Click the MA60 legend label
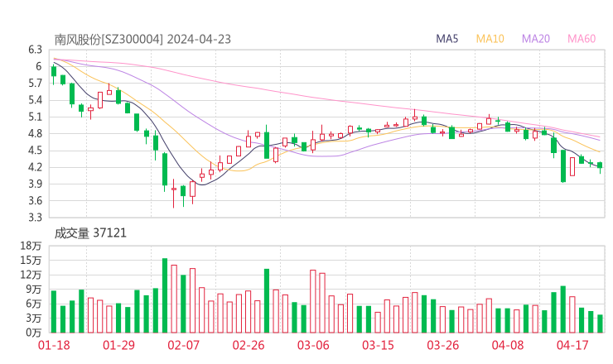The image size is (613, 364). [x=582, y=39]
